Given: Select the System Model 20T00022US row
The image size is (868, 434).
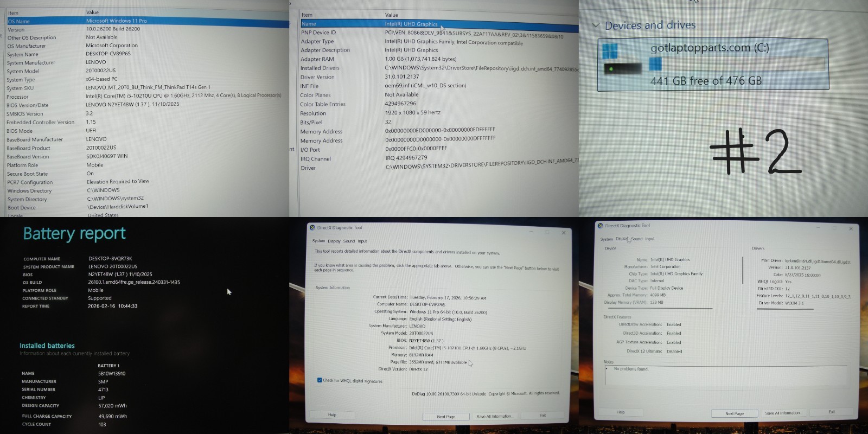Looking at the screenshot, I should tap(148, 71).
